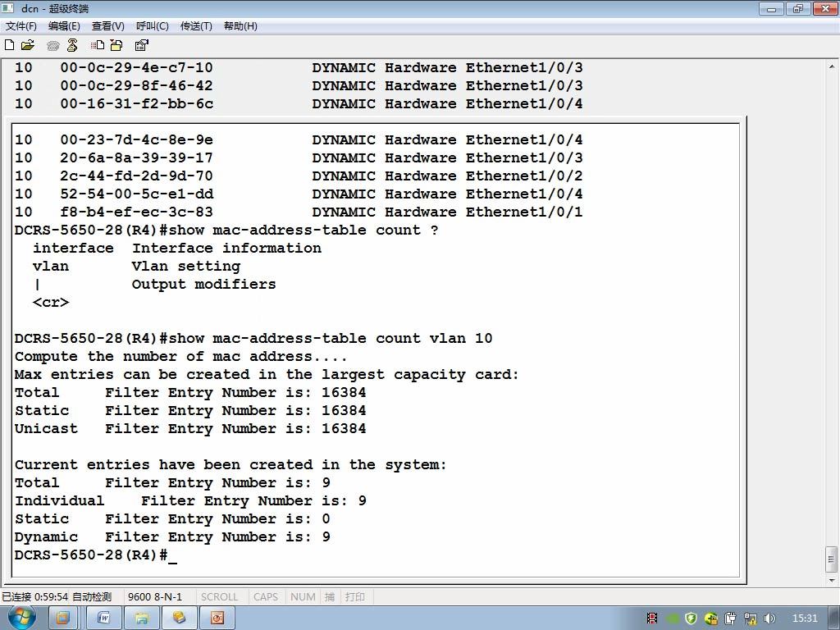Click the SCROLL indicator in status bar
The height and width of the screenshot is (630, 840).
[219, 596]
